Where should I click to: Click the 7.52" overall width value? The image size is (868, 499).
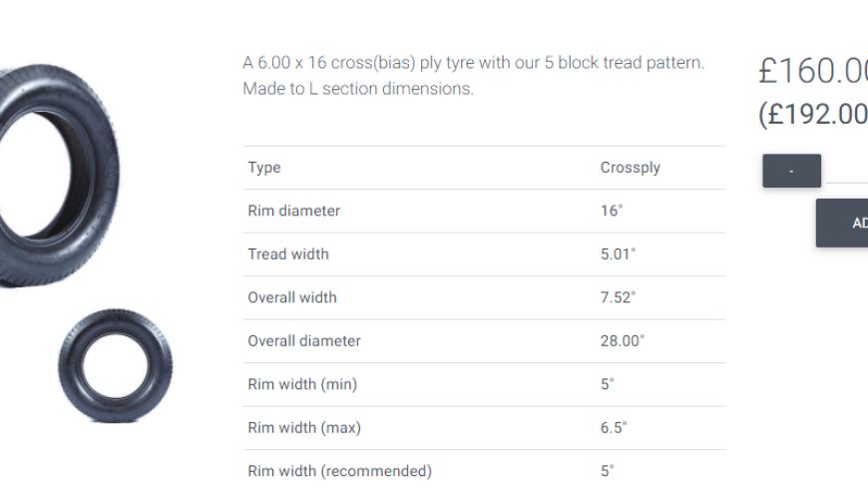[x=618, y=297]
